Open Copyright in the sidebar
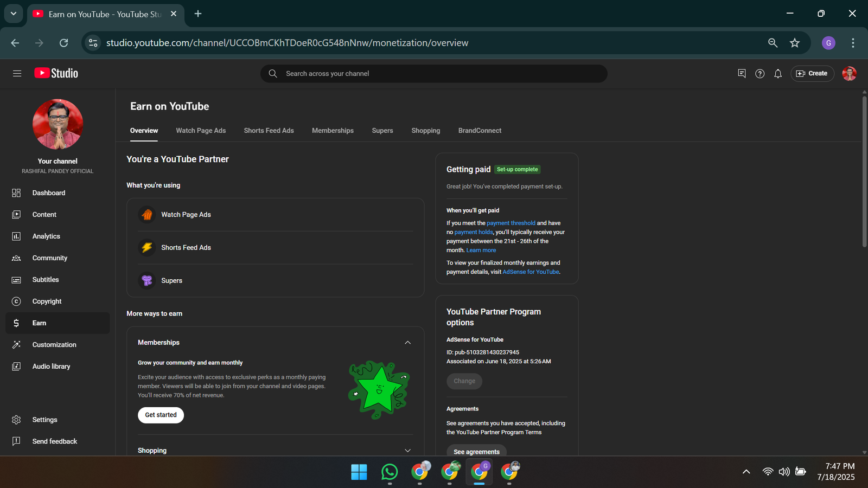Screen dimensions: 868x488 (x=58, y=301)
